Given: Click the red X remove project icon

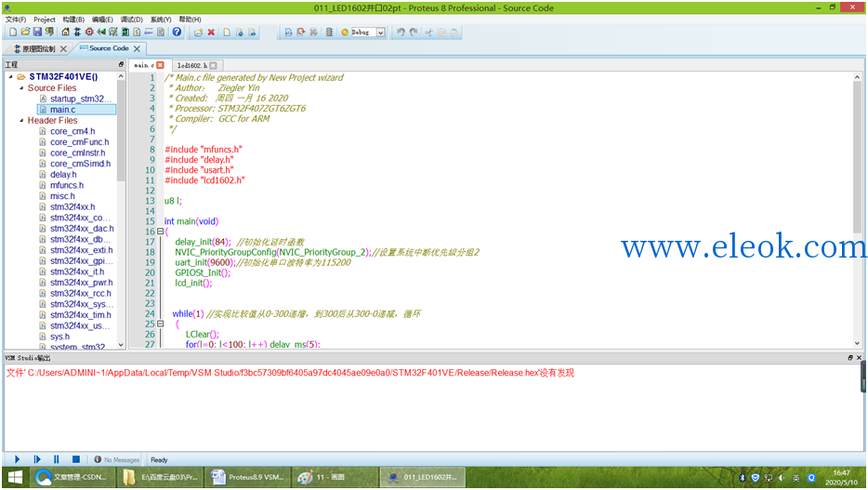Looking at the screenshot, I should click(211, 33).
